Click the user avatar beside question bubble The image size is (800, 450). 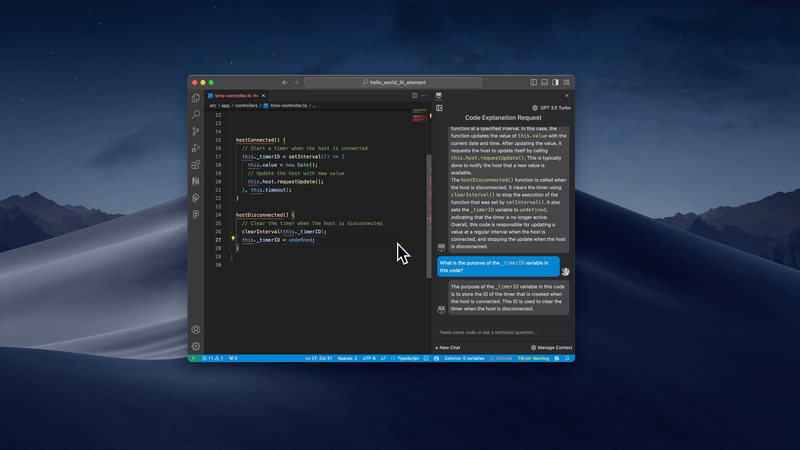(x=565, y=271)
